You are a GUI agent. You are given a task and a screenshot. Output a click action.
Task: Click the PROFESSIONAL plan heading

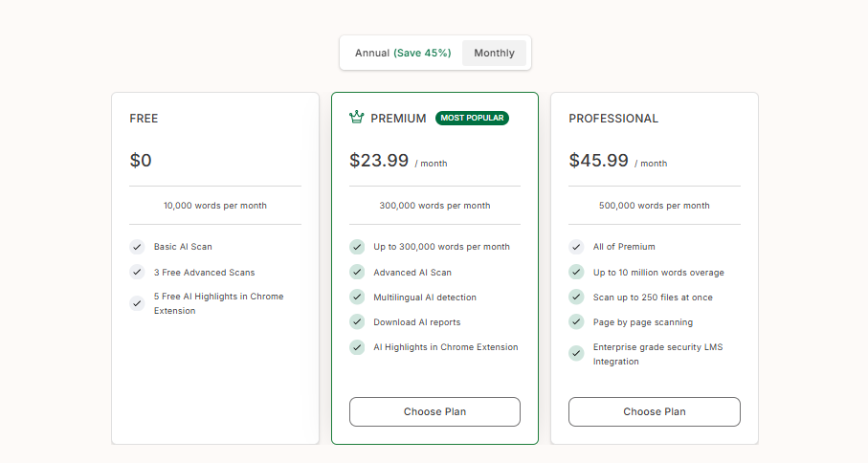(613, 119)
